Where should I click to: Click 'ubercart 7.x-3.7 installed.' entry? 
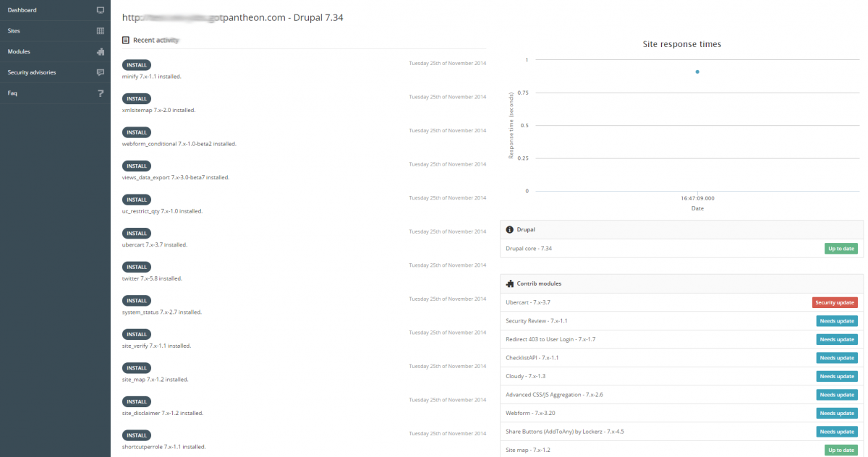155,244
